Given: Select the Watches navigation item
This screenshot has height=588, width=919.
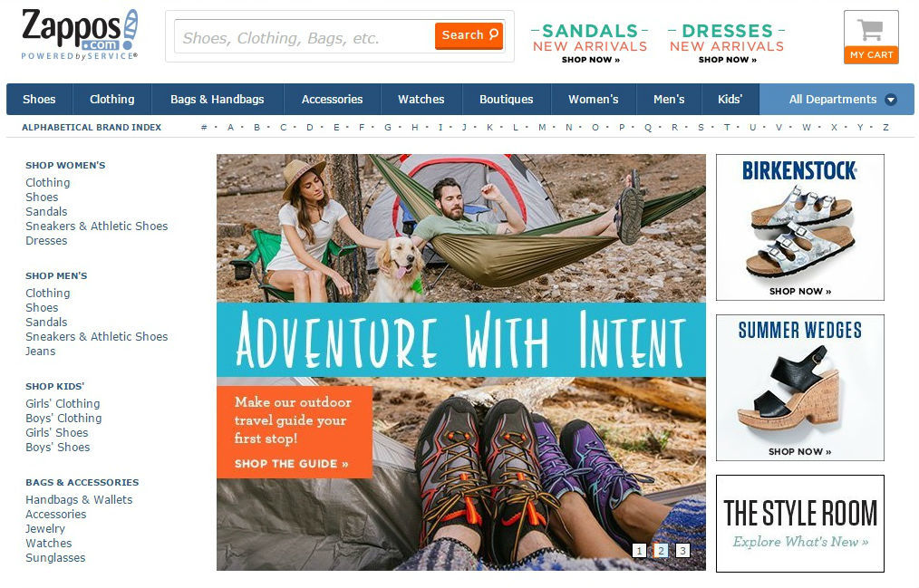Looking at the screenshot, I should tap(421, 100).
